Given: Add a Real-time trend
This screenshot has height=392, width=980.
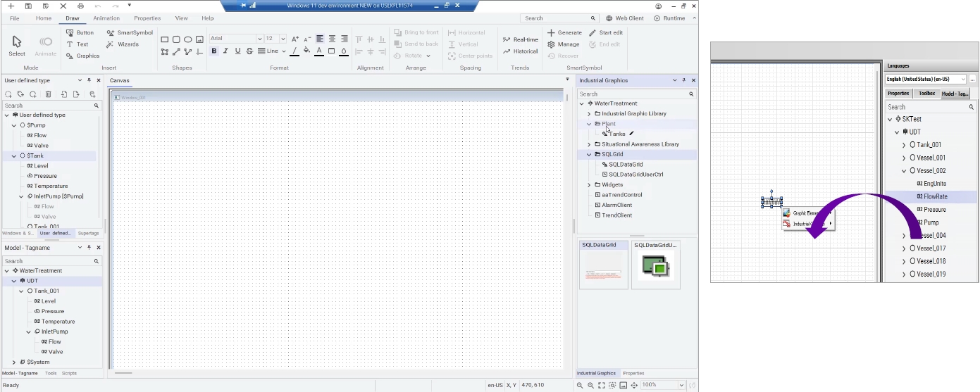Looking at the screenshot, I should coord(521,39).
